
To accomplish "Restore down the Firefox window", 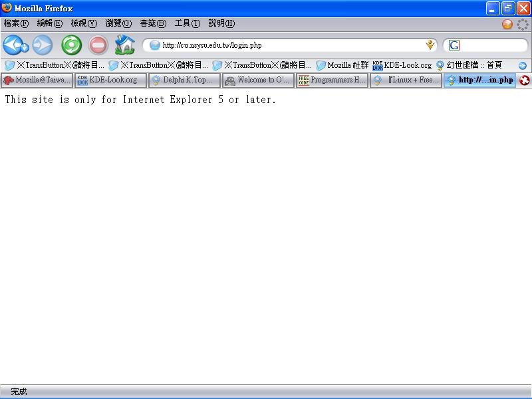I will 508,8.
